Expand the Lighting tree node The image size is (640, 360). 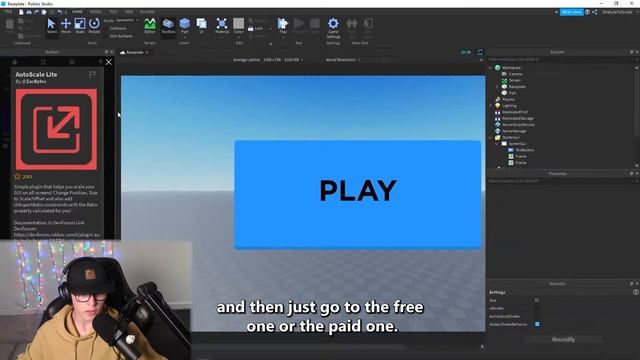pyautogui.click(x=490, y=106)
